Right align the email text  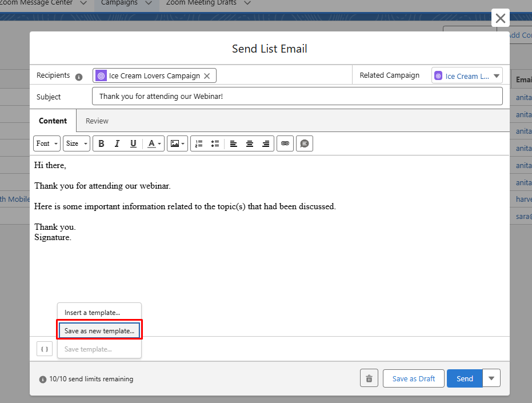click(266, 143)
